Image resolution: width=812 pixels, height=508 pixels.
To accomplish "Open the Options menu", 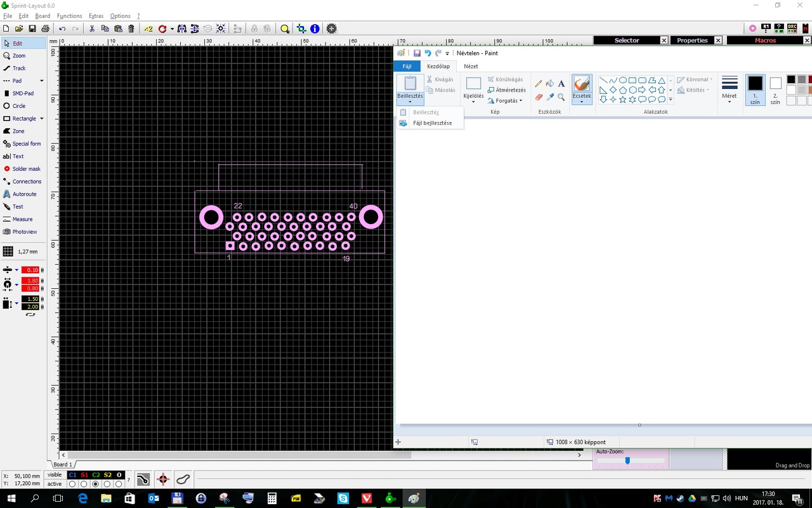I will pyautogui.click(x=120, y=16).
